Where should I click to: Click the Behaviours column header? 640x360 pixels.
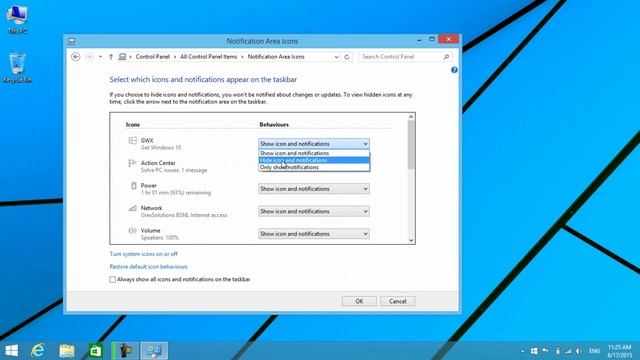(x=274, y=124)
